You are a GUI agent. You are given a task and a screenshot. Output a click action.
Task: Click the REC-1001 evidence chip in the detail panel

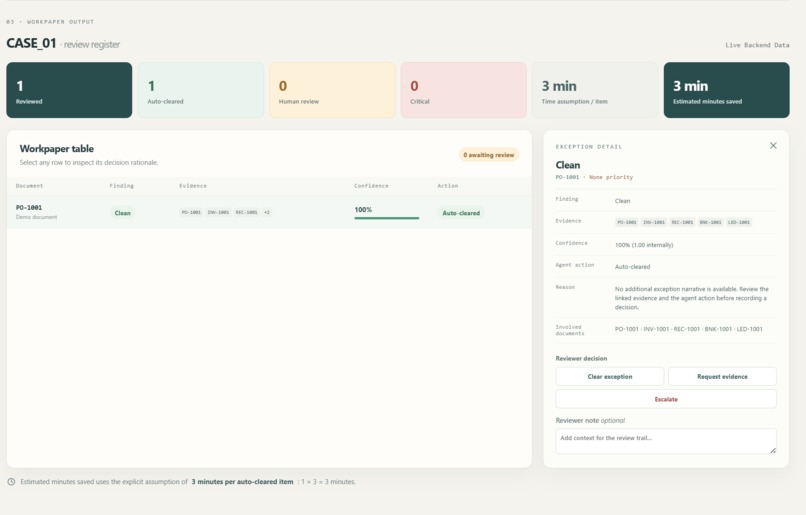tap(683, 222)
